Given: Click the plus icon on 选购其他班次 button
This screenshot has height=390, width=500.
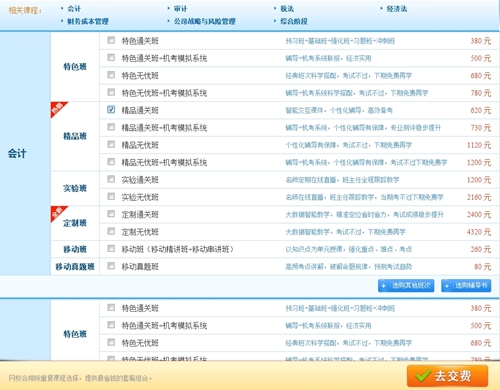Looking at the screenshot, I should click(x=383, y=286).
